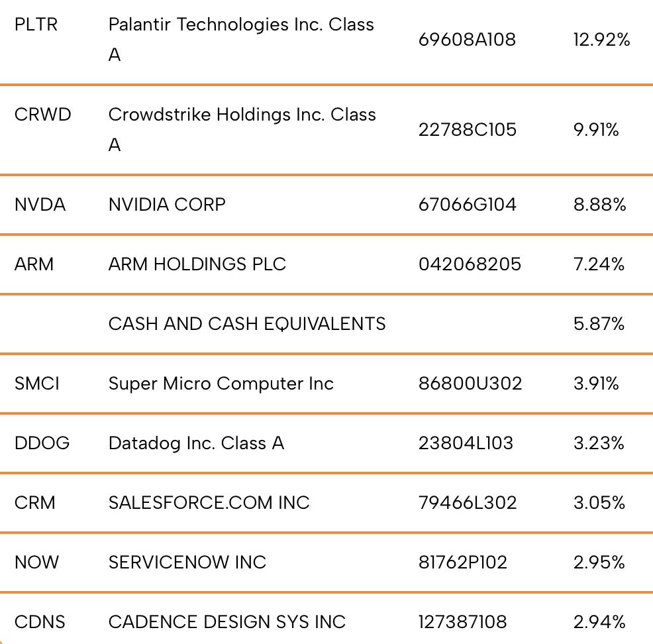Select Super Micro Computer Inc name

pyautogui.click(x=221, y=383)
